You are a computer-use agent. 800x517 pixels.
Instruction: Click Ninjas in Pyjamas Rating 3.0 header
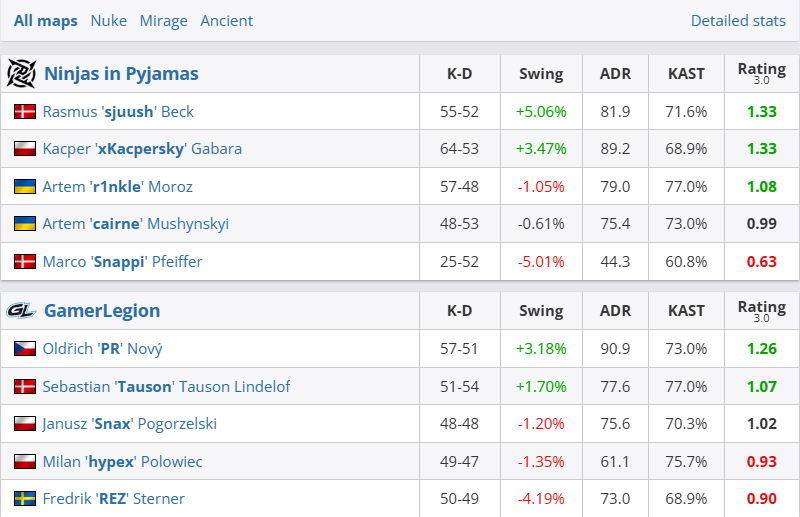[761, 74]
